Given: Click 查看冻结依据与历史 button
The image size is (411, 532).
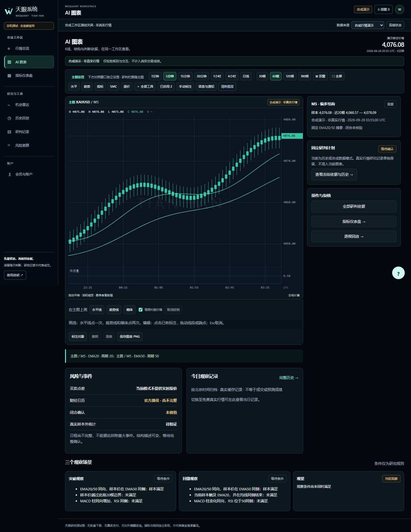Looking at the screenshot, I should [334, 175].
